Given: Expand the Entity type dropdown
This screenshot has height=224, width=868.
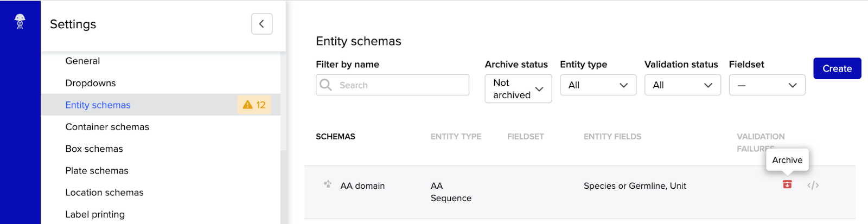Looking at the screenshot, I should coord(598,85).
